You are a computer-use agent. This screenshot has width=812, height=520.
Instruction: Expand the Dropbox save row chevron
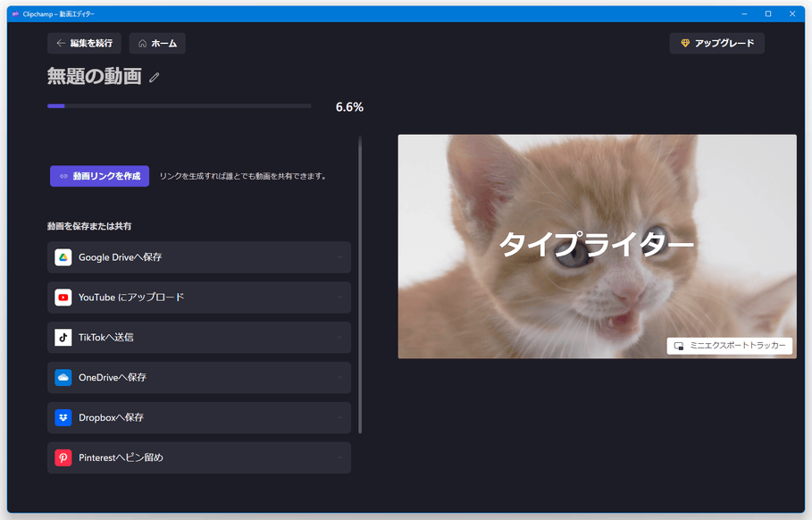click(x=339, y=417)
